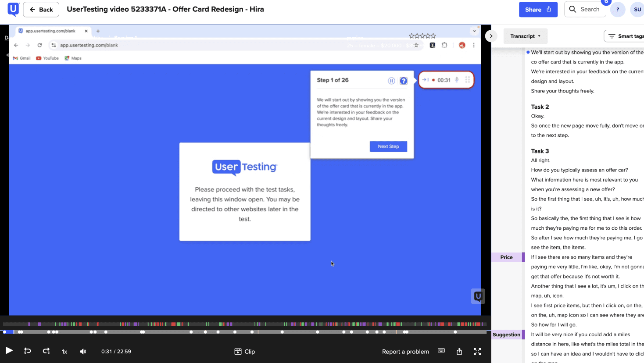Click the Gmail bookmark in the video
The width and height of the screenshot is (644, 363).
click(21, 58)
